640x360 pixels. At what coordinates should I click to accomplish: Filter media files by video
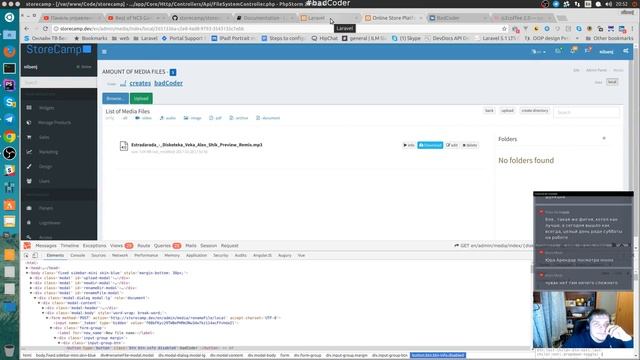coord(144,118)
